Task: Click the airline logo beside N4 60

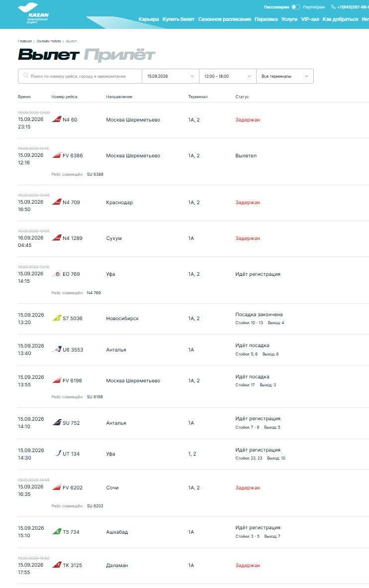Action: (57, 119)
